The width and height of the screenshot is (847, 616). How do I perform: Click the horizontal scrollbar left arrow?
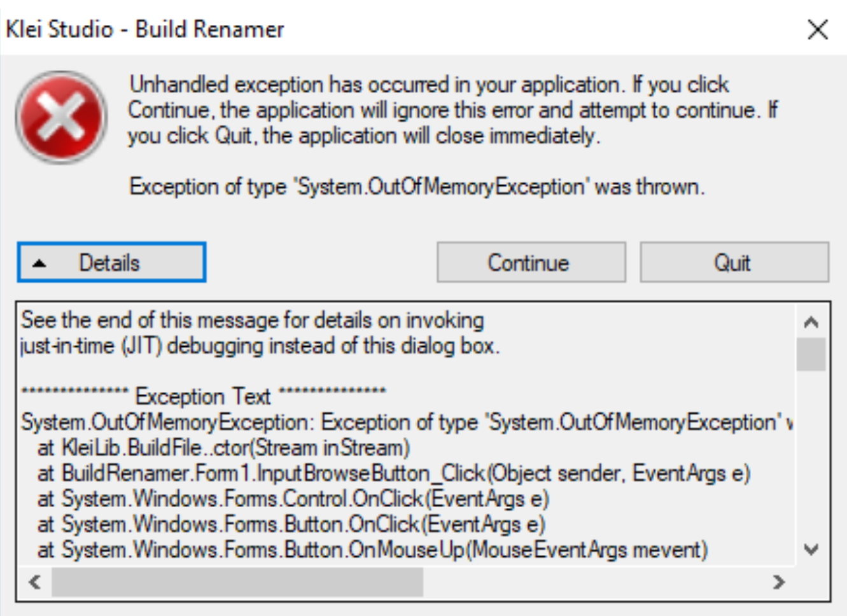coord(35,582)
